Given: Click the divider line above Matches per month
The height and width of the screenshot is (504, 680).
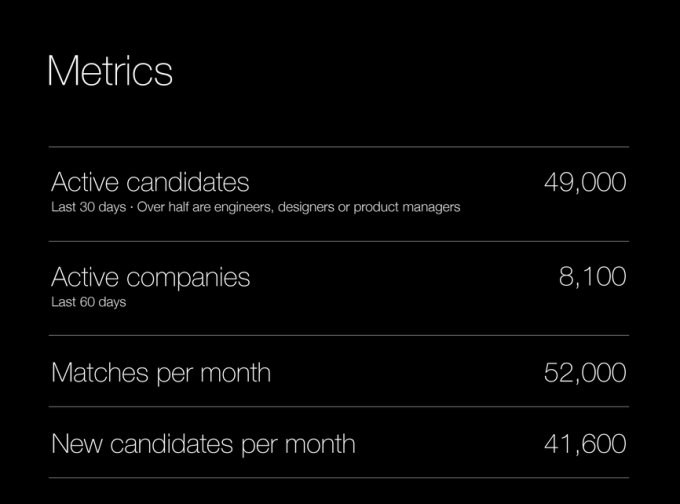Looking at the screenshot, I should pyautogui.click(x=338, y=336).
